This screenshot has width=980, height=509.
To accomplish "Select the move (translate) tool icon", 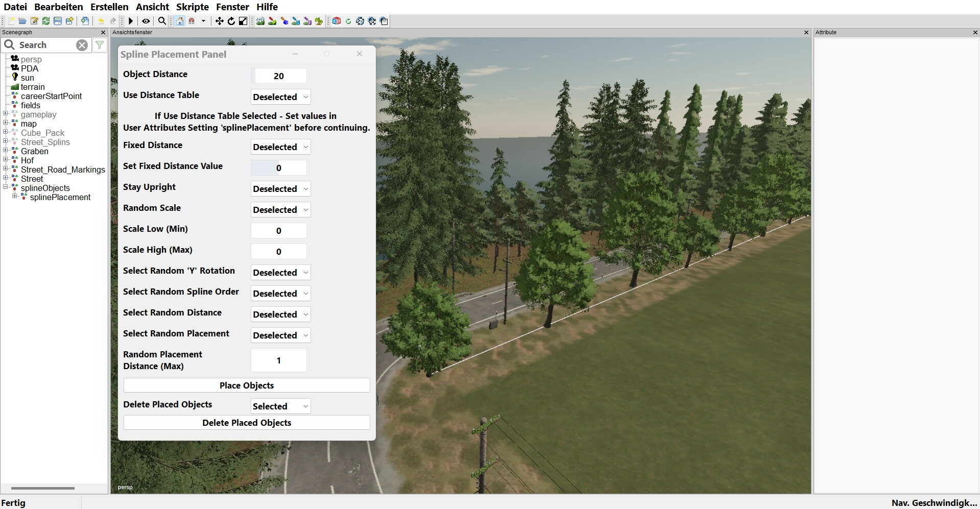I will point(219,21).
